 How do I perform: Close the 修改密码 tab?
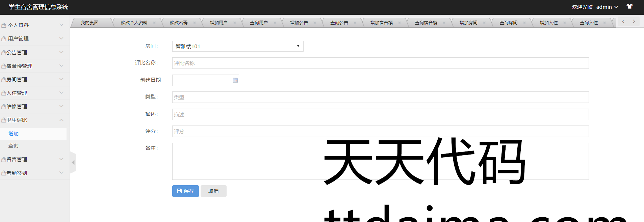coord(195,23)
